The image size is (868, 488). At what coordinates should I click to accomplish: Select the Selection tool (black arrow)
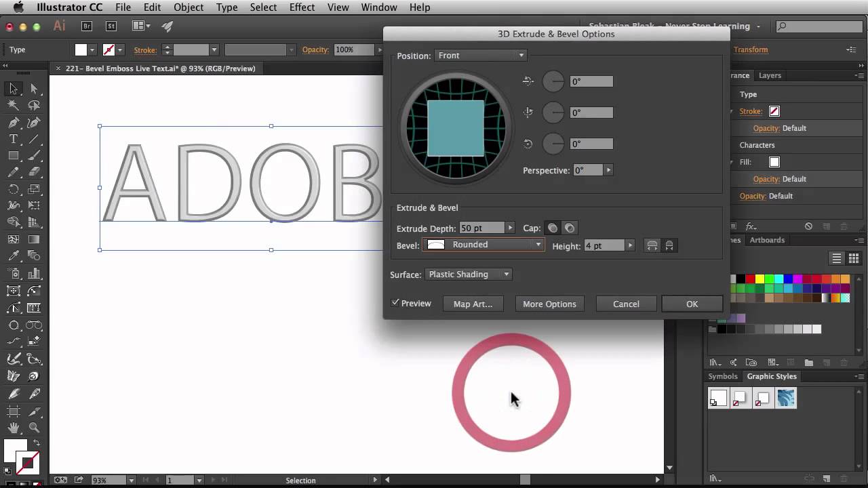tap(13, 89)
